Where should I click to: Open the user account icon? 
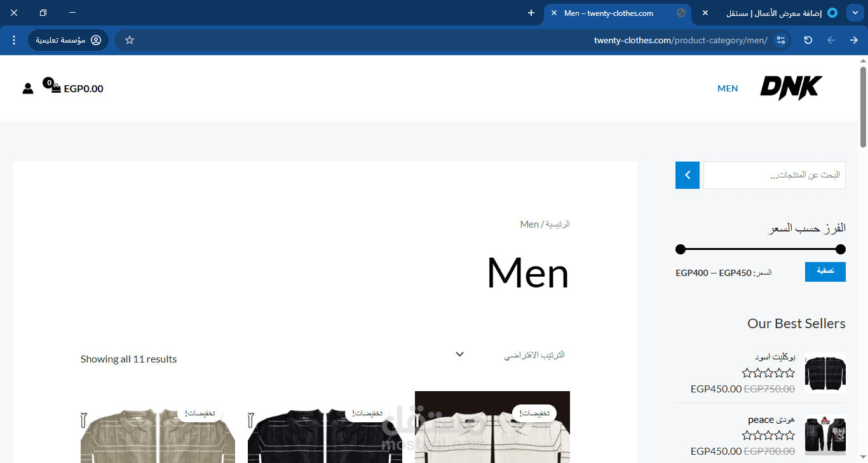[x=28, y=88]
